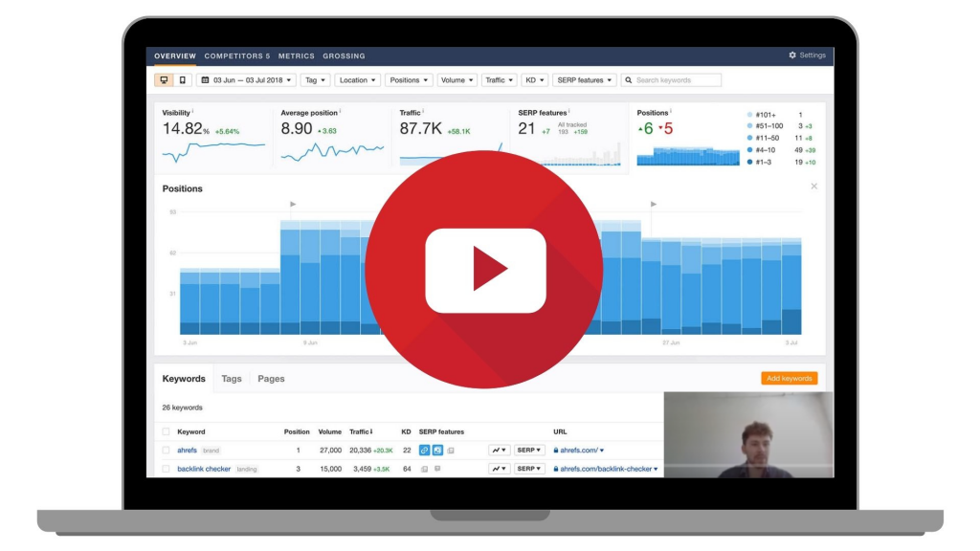Image resolution: width=980 pixels, height=551 pixels.
Task: Click the #51–100 legend color dot
Action: pyautogui.click(x=750, y=125)
